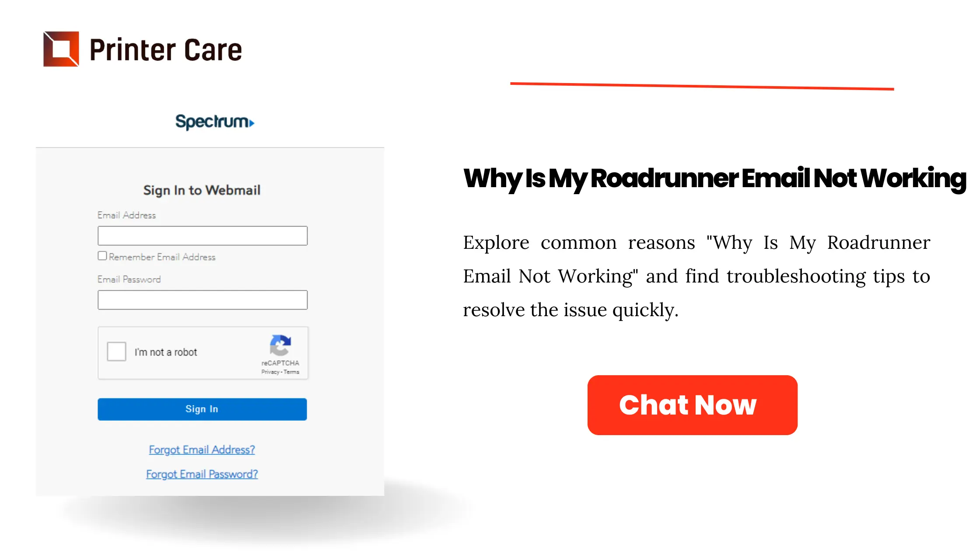Screen dimensions: 980x551
Task: Select Forgot Email Password link
Action: click(x=201, y=474)
